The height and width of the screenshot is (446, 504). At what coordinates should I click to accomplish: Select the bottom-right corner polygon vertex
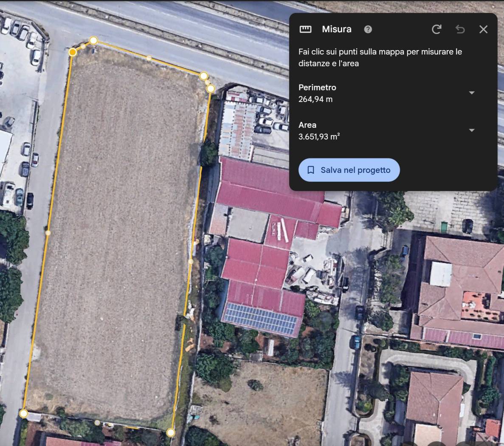pyautogui.click(x=170, y=432)
